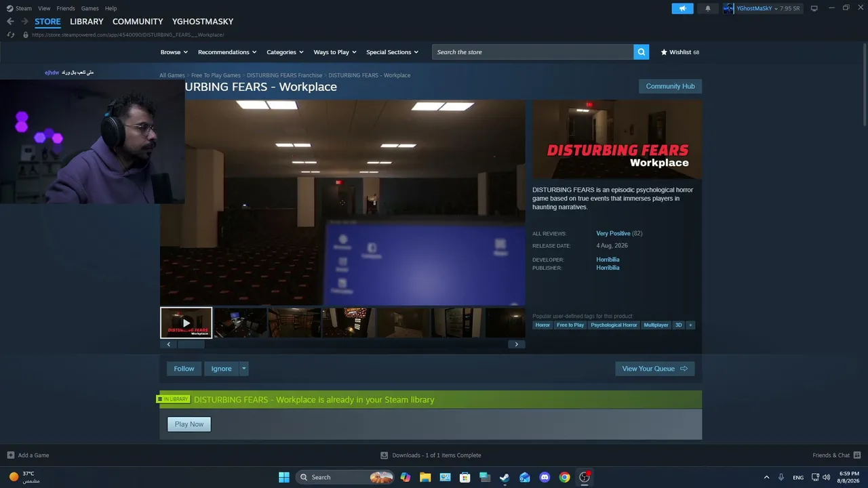Expand more tags with the plus button
Viewport: 868px width, 488px height.
(x=690, y=325)
